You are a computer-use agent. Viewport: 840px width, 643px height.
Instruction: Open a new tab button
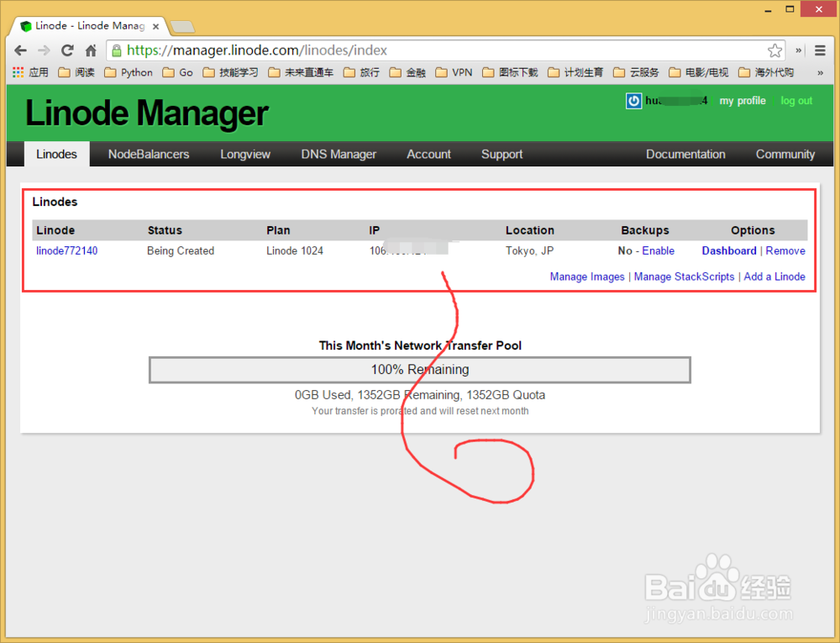(x=182, y=26)
